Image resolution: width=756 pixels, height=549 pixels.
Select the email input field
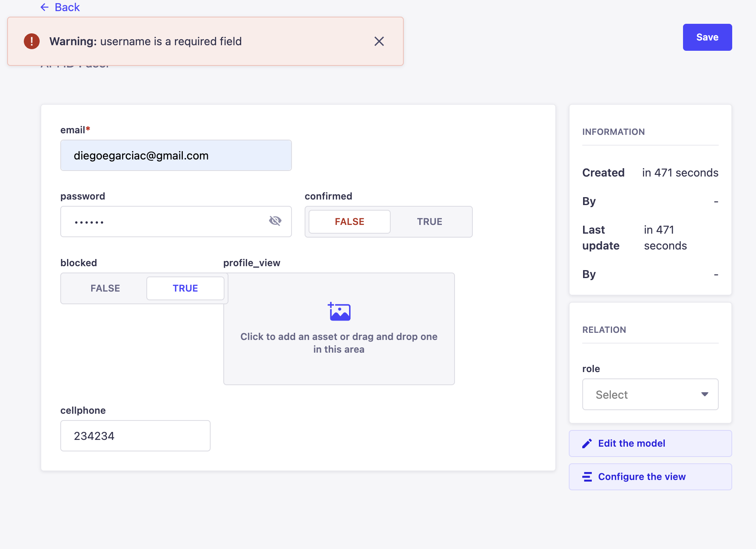click(x=176, y=155)
